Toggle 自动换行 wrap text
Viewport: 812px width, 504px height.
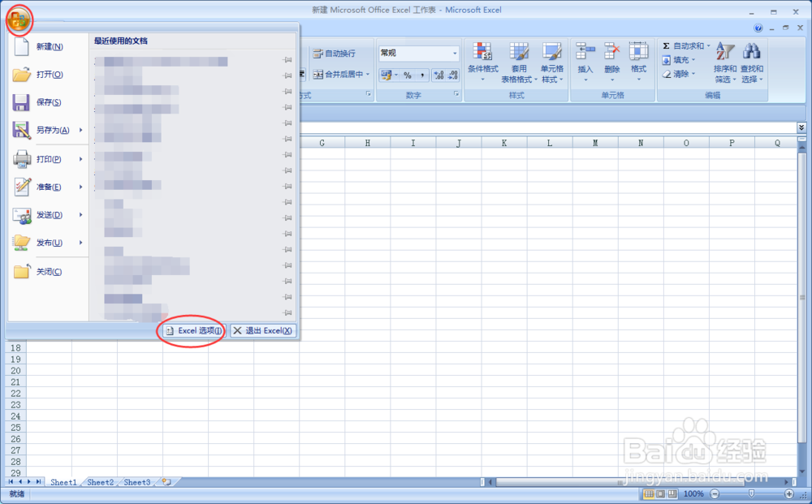tap(335, 54)
